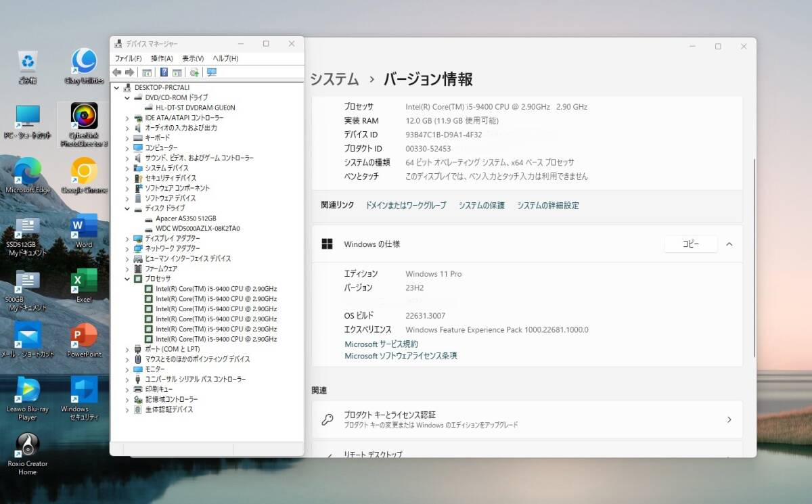The width and height of the screenshot is (812, 504).
Task: Select the Windows Security shortcut desktop icon
Action: point(84,399)
